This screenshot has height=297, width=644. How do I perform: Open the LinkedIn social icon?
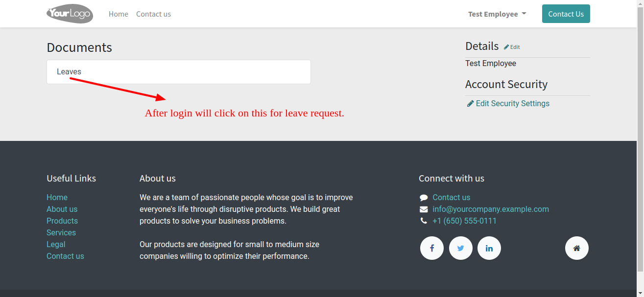[489, 248]
